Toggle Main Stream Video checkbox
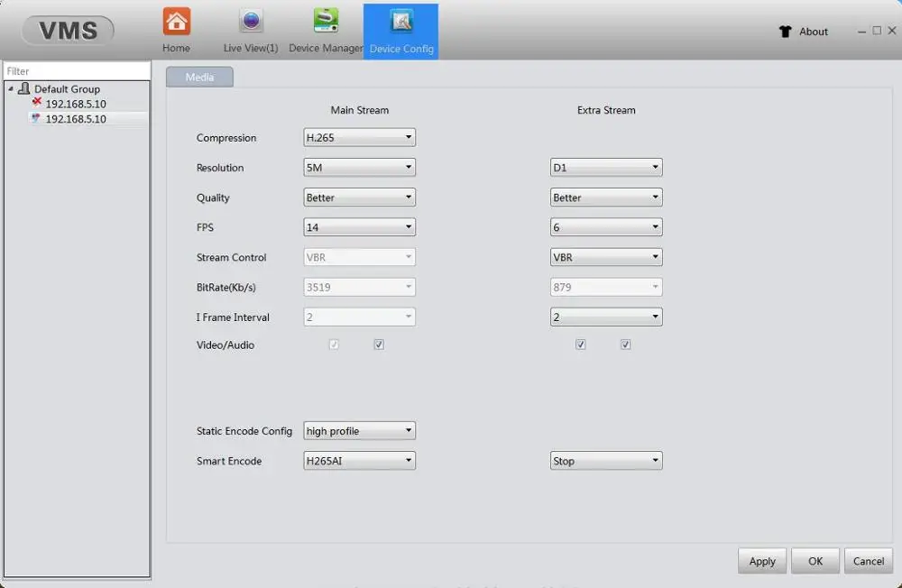Image resolution: width=902 pixels, height=588 pixels. (334, 345)
